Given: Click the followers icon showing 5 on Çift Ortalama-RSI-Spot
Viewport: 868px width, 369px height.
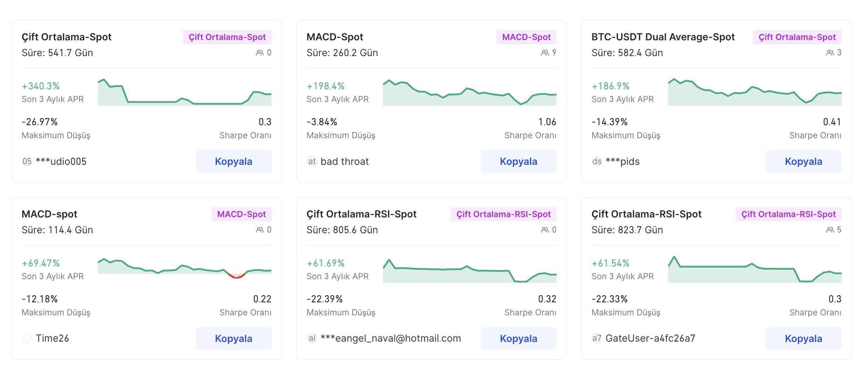Looking at the screenshot, I should coord(830,230).
